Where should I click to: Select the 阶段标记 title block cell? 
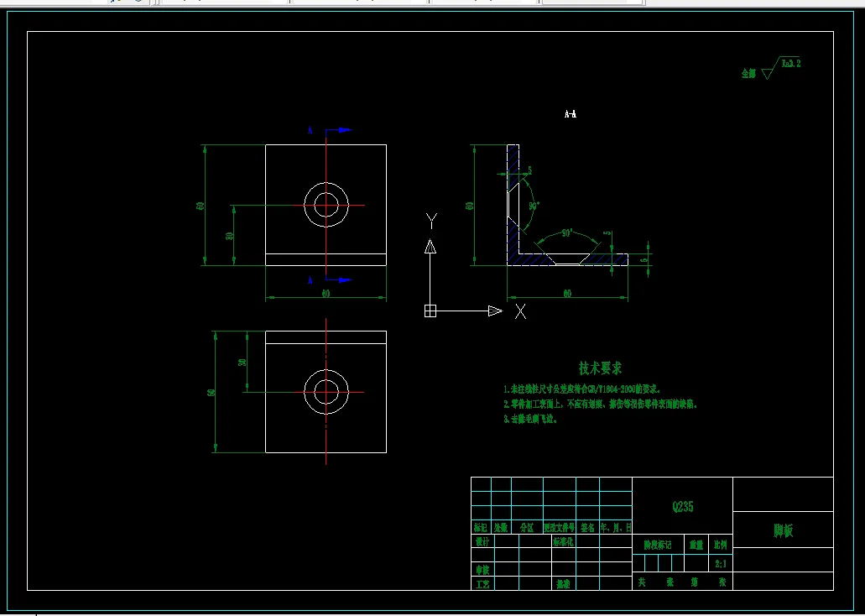658,546
